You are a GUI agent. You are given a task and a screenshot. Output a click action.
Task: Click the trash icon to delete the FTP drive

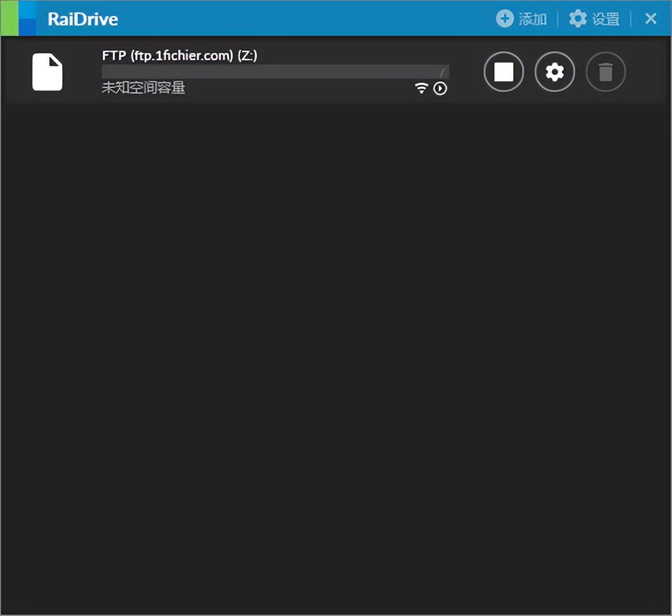[605, 72]
